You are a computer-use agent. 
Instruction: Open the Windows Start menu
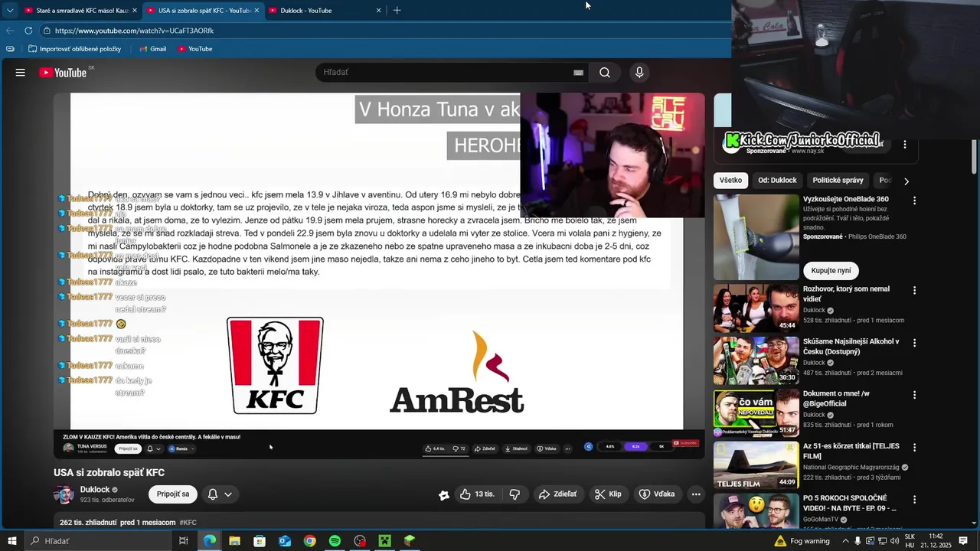coord(11,541)
